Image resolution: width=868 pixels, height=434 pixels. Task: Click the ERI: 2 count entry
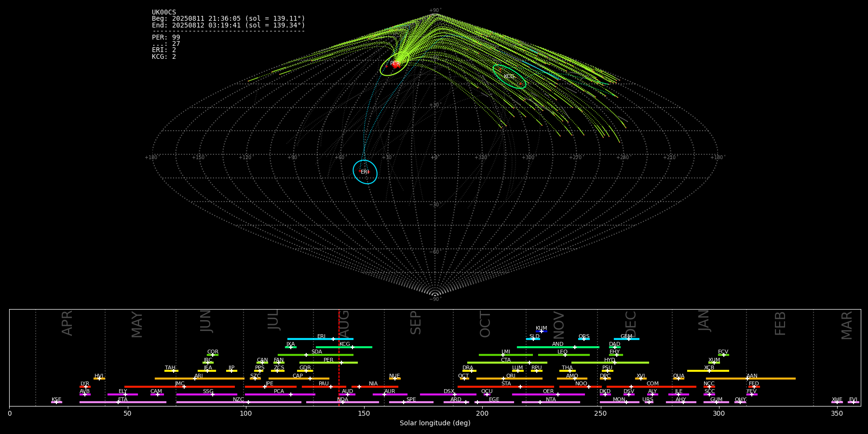[x=164, y=50]
